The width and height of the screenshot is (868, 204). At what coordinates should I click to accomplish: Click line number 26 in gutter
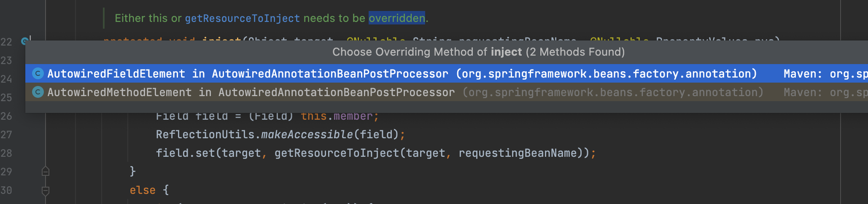tap(6, 116)
